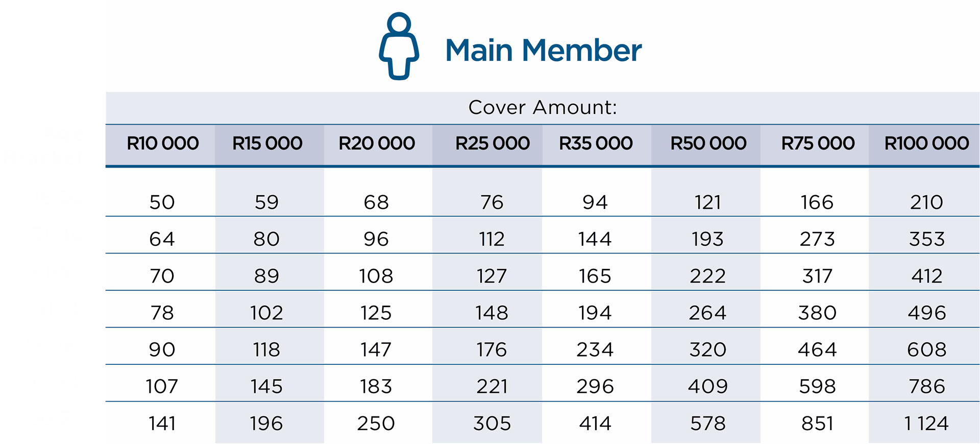The image size is (980, 444).
Task: Click the R20 000 cover amount header
Action: [x=377, y=144]
